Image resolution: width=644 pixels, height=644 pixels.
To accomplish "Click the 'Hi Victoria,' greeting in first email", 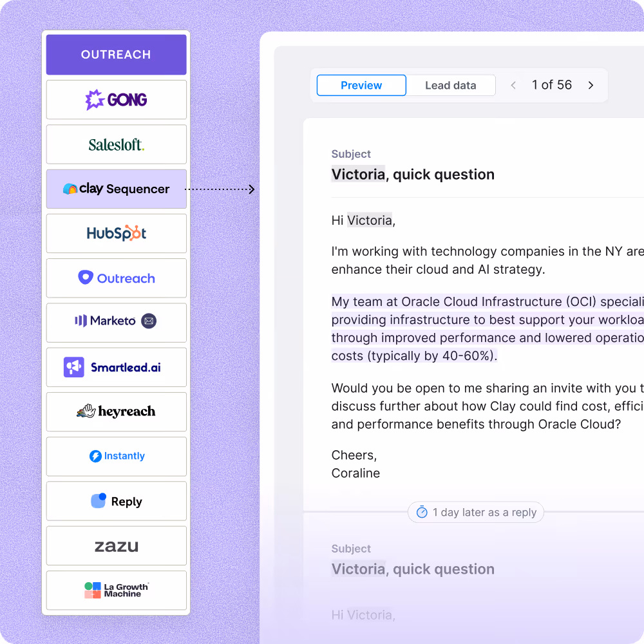I will pyautogui.click(x=363, y=220).
